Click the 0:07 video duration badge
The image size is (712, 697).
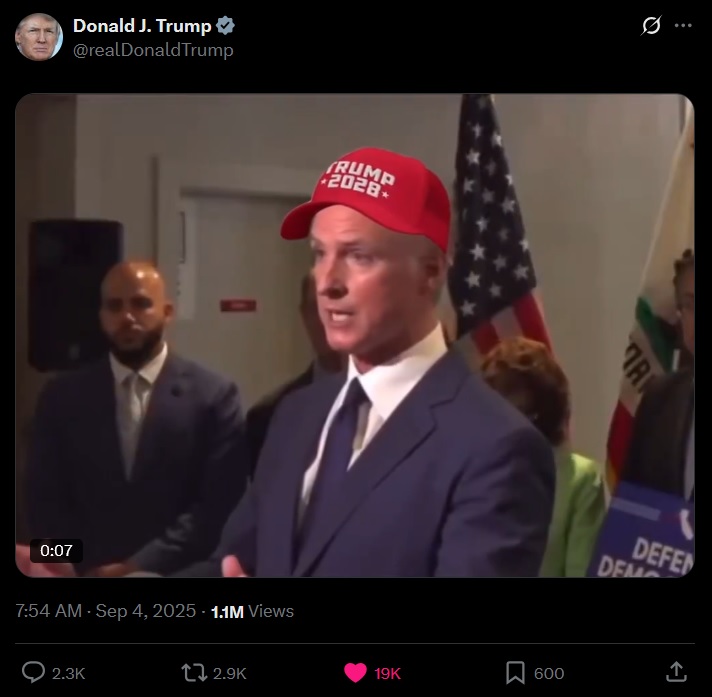pyautogui.click(x=56, y=550)
